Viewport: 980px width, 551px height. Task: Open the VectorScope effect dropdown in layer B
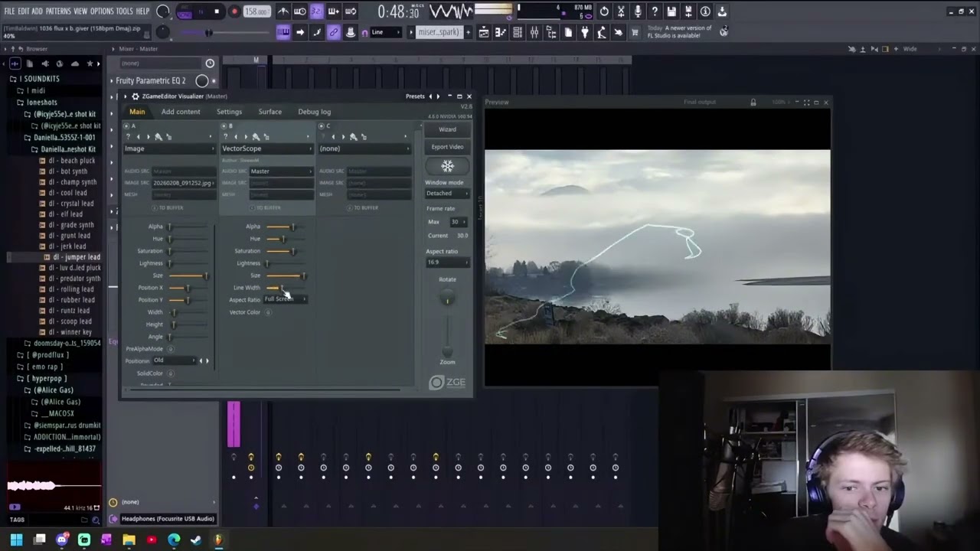[x=267, y=148]
